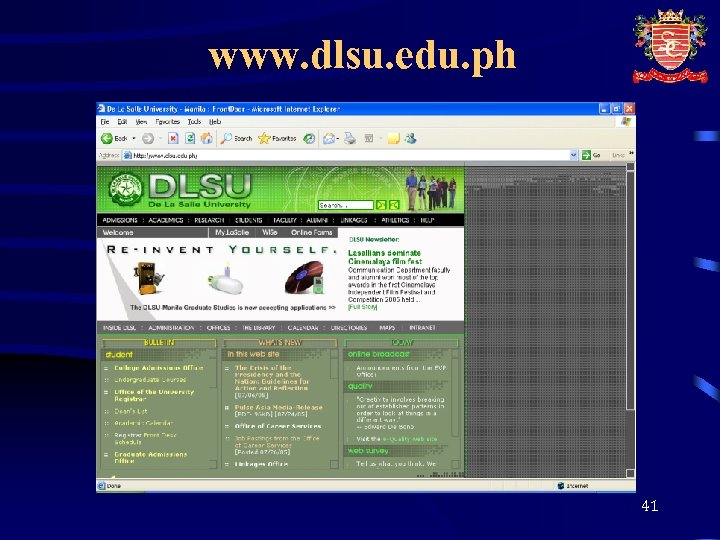The height and width of the screenshot is (540, 720).
Task: Click the vintage telephone image in the banner
Action: point(148,278)
